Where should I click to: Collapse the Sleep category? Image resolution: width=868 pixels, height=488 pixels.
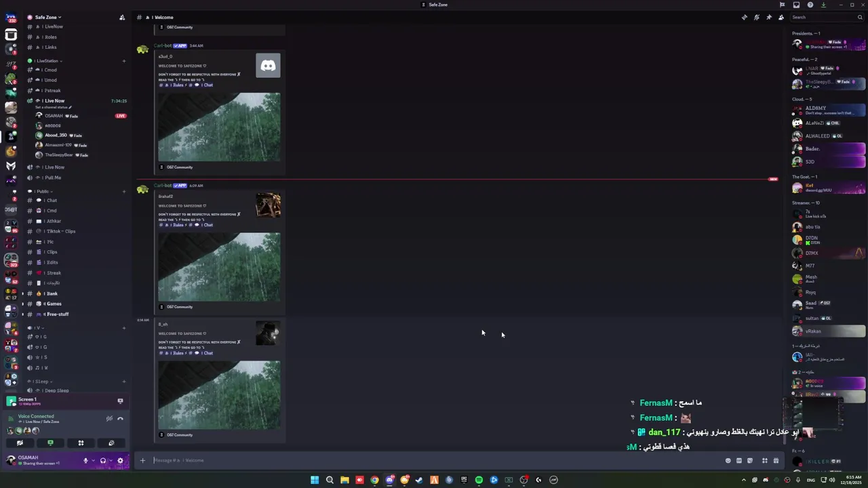pos(41,382)
